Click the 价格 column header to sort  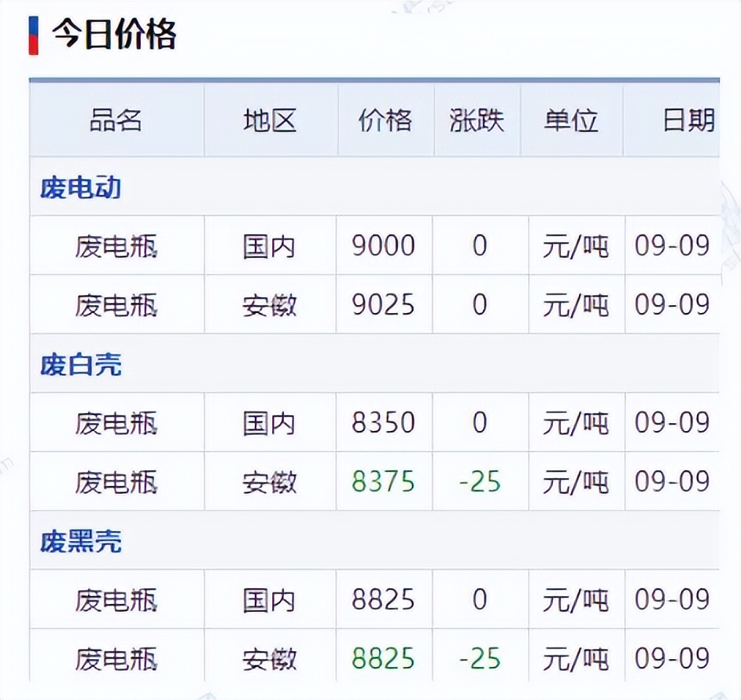tap(385, 120)
